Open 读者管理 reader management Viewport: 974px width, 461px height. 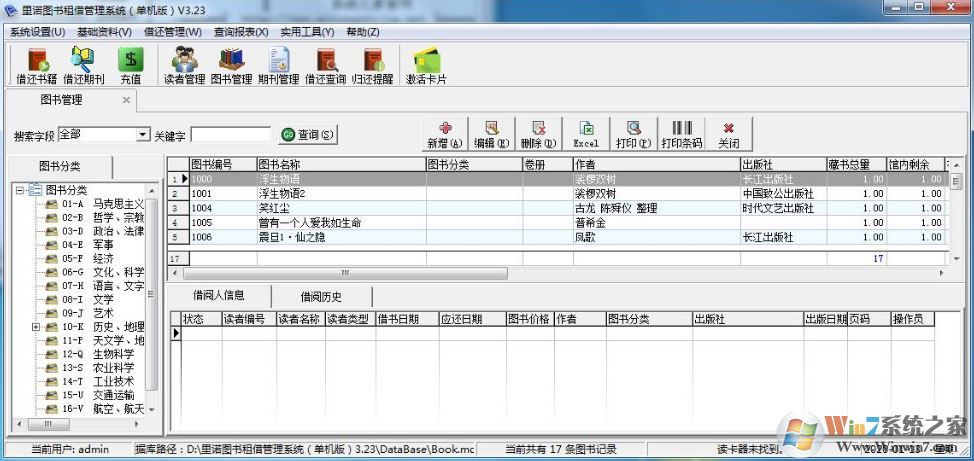tap(184, 66)
